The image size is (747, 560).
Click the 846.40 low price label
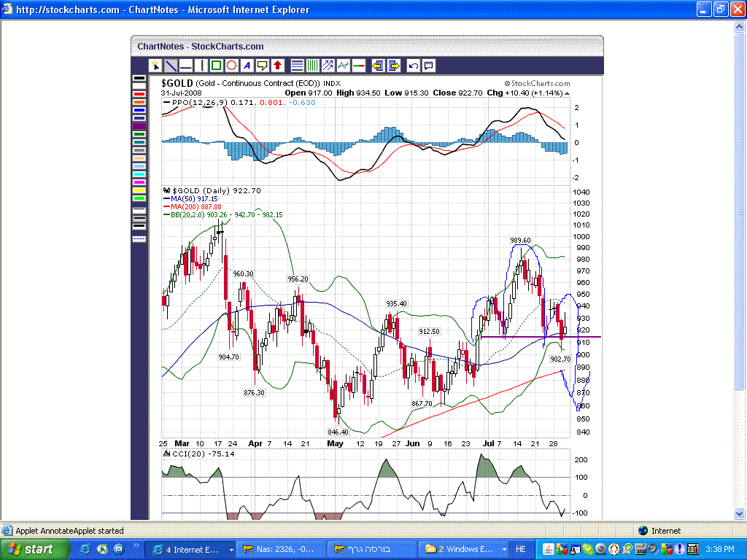[338, 432]
